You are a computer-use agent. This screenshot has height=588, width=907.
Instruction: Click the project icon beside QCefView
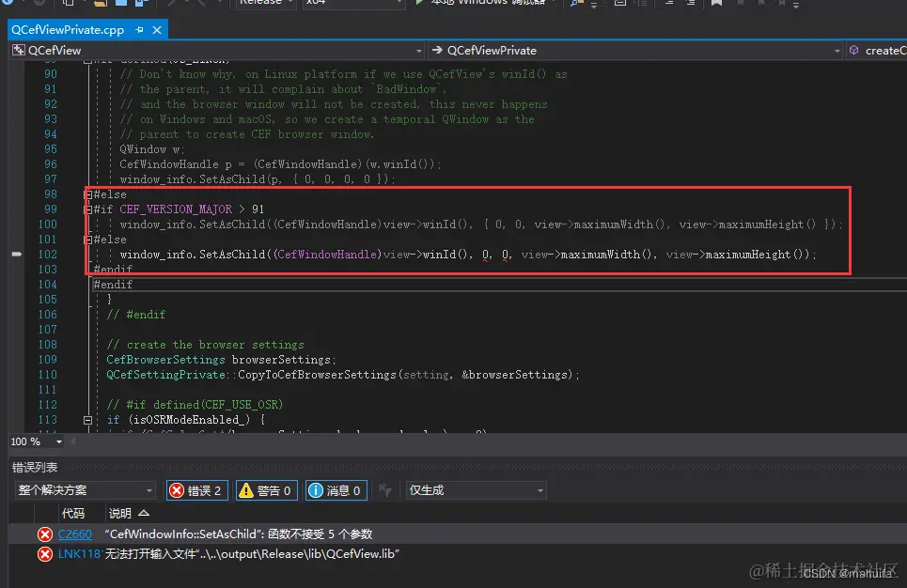click(19, 51)
